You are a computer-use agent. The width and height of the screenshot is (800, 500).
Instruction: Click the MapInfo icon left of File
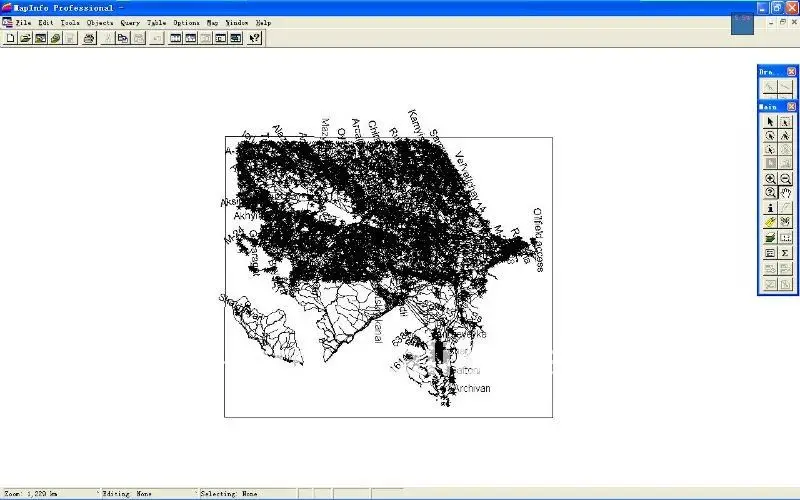[x=7, y=22]
